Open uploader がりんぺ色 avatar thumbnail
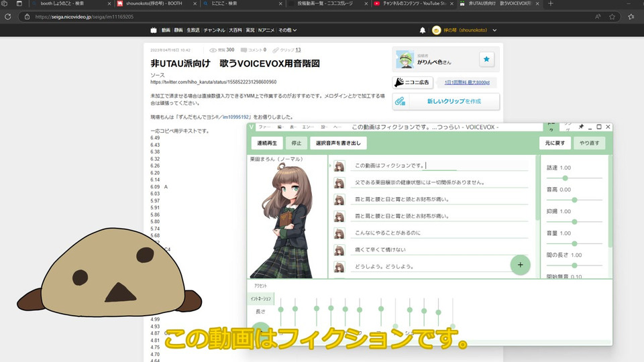Viewport: 644px width, 362px height. click(x=405, y=59)
